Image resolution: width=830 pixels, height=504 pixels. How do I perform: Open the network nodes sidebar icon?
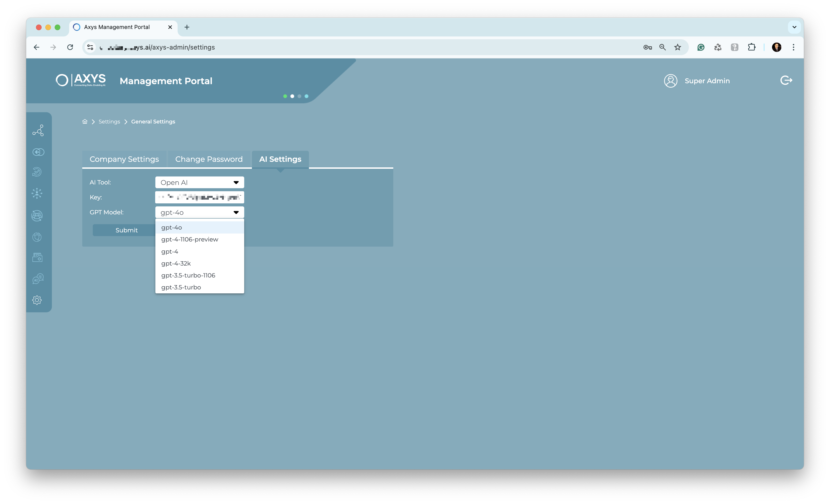point(38,130)
